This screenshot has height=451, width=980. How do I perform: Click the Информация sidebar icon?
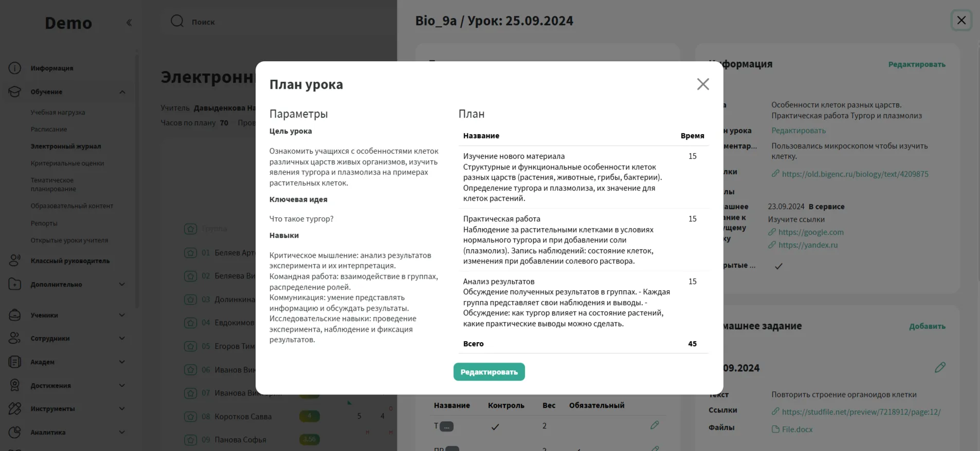tap(15, 68)
